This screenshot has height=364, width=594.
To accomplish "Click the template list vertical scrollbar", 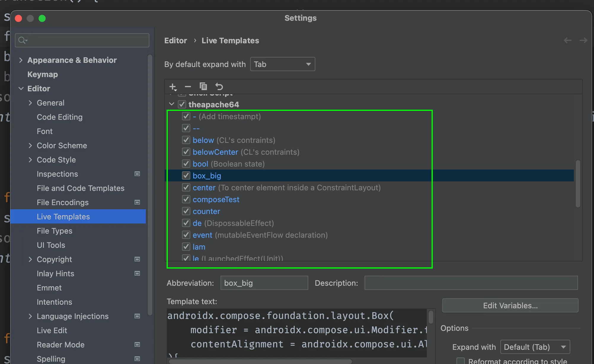I will 578,184.
